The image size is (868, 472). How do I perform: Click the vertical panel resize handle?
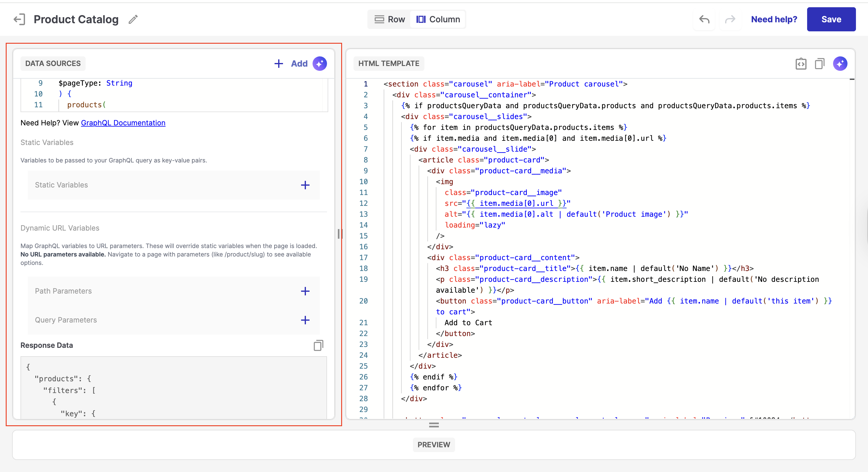tap(340, 234)
